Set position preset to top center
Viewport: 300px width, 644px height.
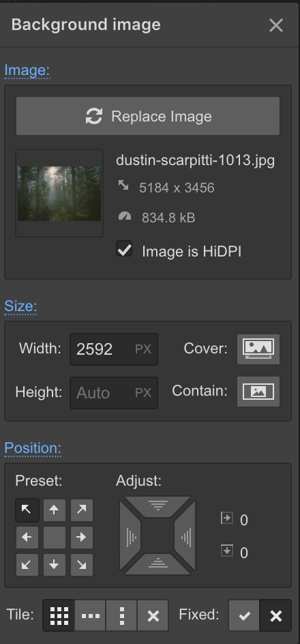54,510
